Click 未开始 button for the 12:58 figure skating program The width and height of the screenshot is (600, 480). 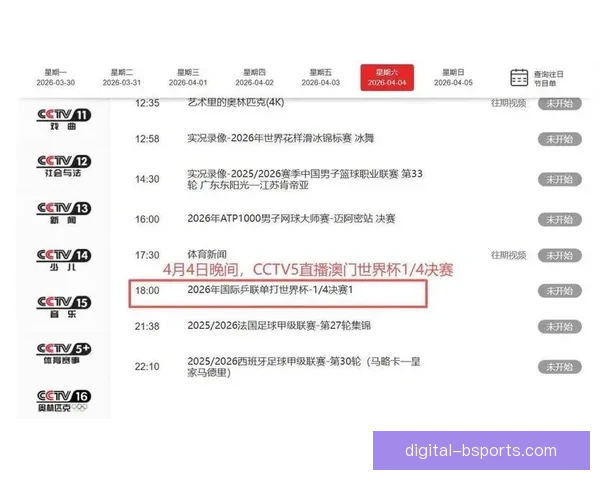tap(560, 139)
